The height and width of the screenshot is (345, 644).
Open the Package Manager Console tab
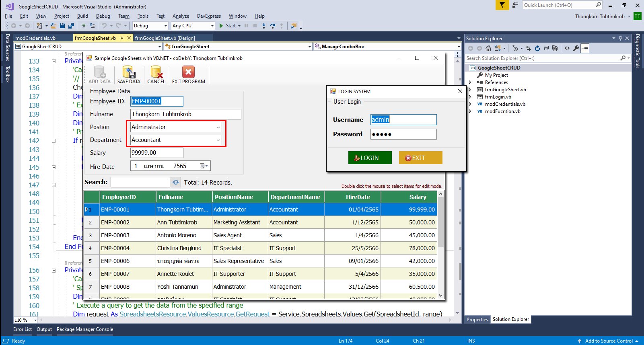pyautogui.click(x=85, y=329)
